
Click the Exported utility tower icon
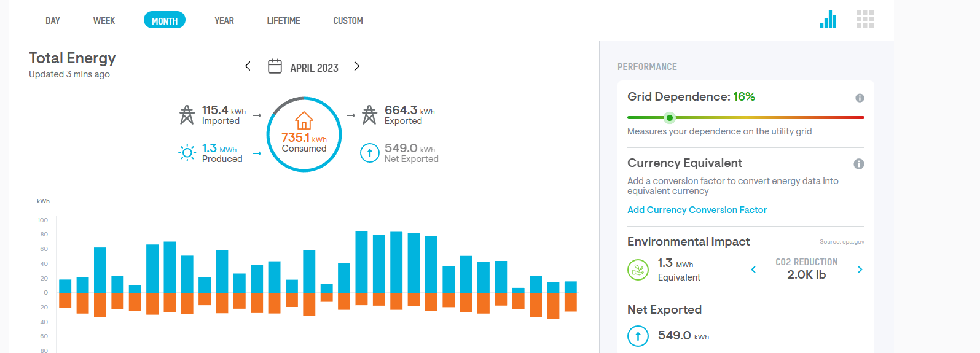coord(369,115)
